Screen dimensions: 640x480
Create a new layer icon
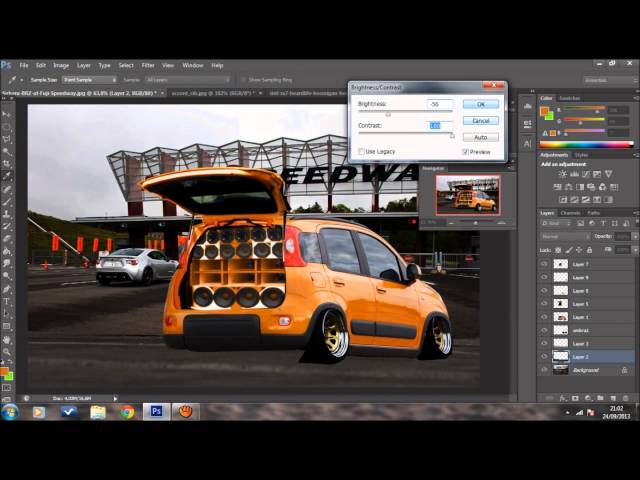click(613, 398)
